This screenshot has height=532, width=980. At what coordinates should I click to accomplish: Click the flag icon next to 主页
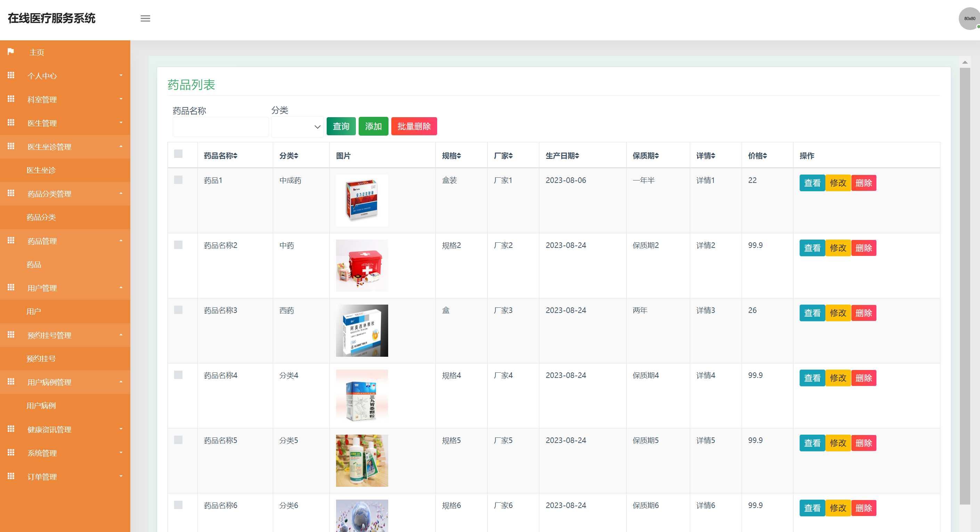(x=11, y=52)
